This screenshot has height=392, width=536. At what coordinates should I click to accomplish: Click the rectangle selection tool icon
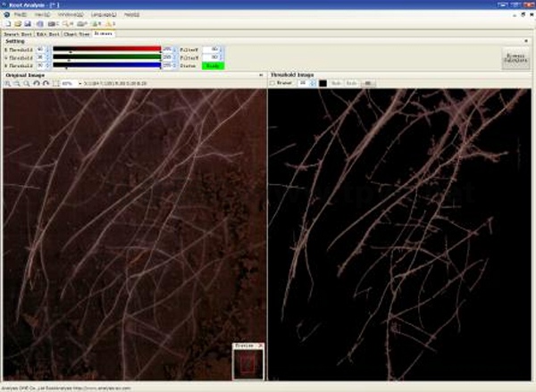coord(54,83)
